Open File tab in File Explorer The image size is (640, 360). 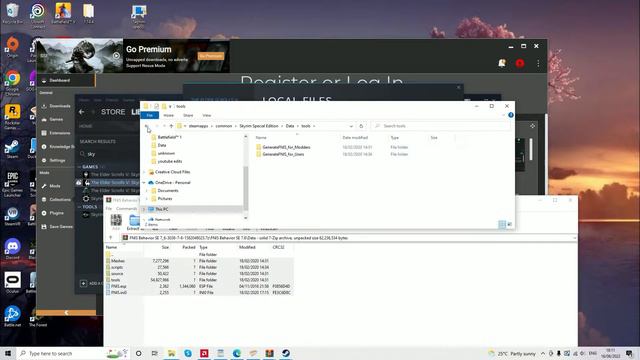(x=150, y=116)
